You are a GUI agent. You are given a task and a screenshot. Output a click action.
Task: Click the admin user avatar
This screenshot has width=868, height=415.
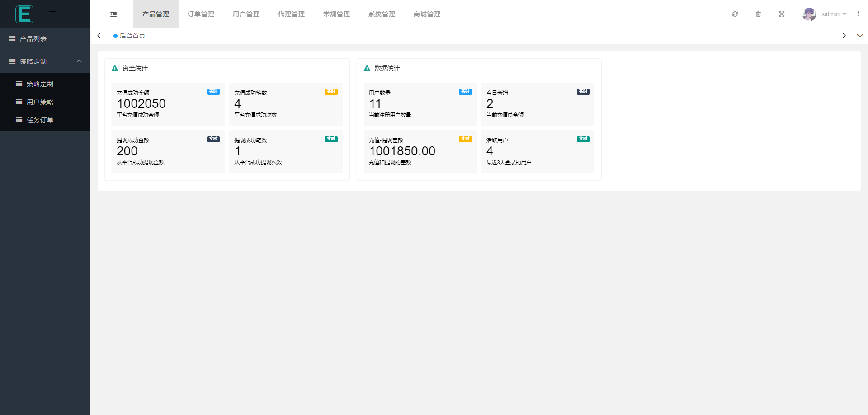[x=809, y=14]
